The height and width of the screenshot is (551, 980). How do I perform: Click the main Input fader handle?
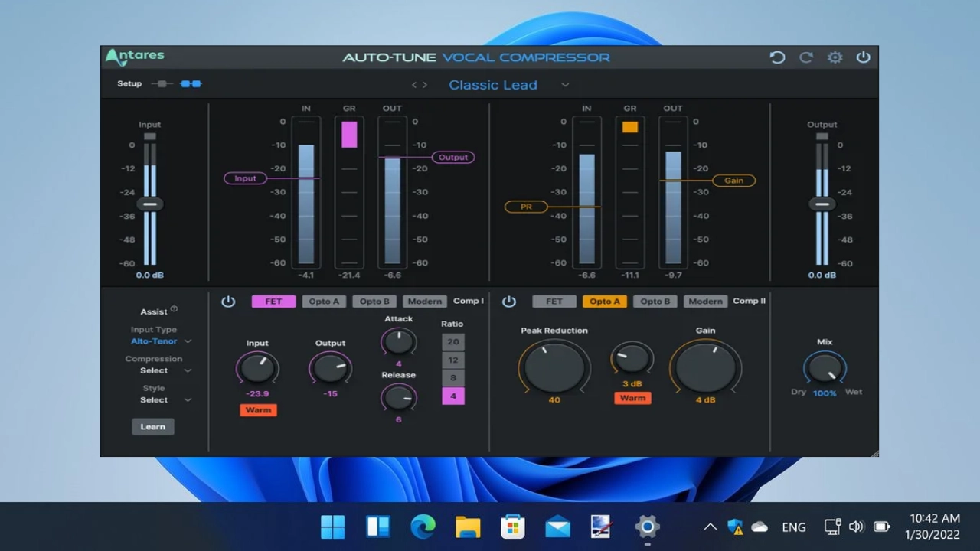pos(150,204)
